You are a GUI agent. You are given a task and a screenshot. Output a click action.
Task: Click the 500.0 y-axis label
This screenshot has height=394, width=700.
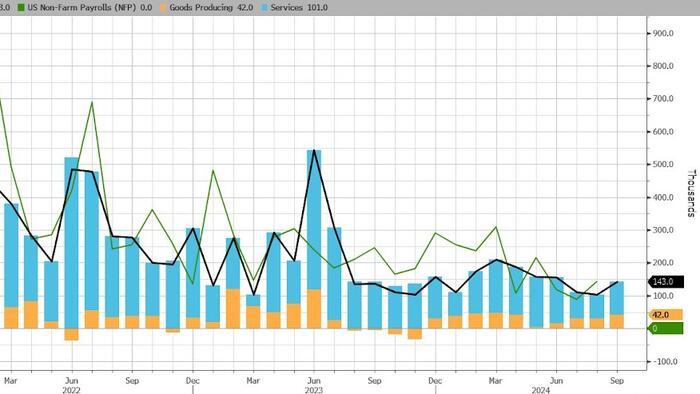(x=664, y=164)
